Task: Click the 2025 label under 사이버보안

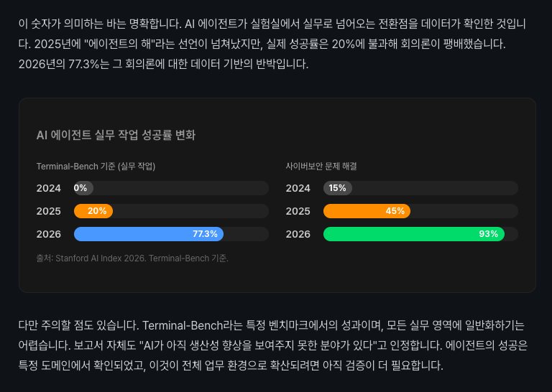Action: click(x=298, y=211)
